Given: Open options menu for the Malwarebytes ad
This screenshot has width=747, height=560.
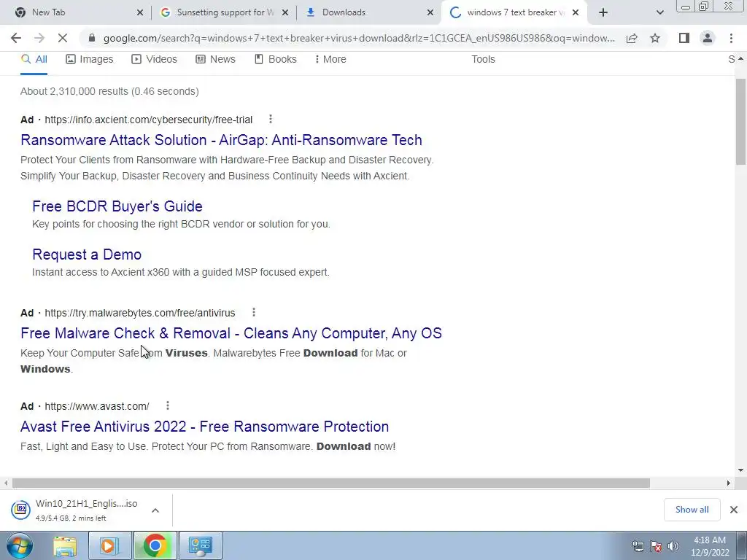Looking at the screenshot, I should point(254,312).
